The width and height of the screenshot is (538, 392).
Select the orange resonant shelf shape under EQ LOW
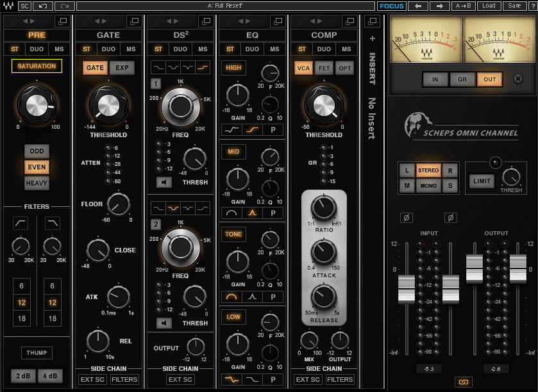click(x=231, y=379)
